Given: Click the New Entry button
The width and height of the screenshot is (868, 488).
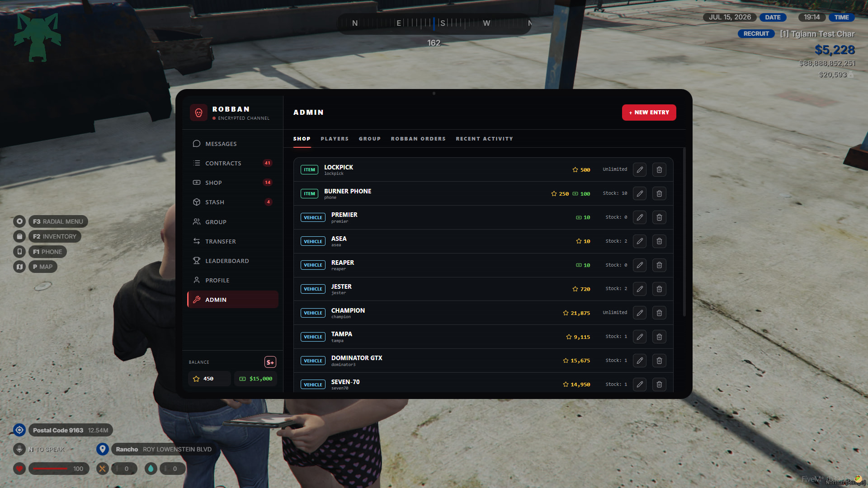Looking at the screenshot, I should click(649, 113).
